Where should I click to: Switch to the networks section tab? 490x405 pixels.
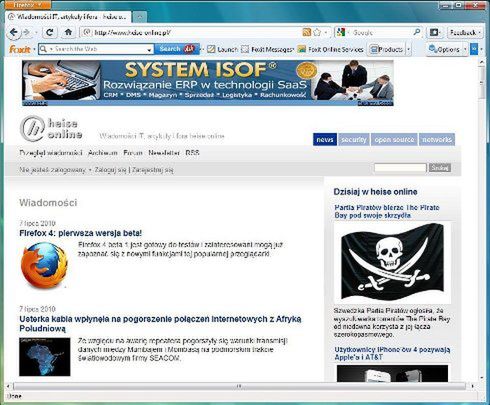click(437, 140)
